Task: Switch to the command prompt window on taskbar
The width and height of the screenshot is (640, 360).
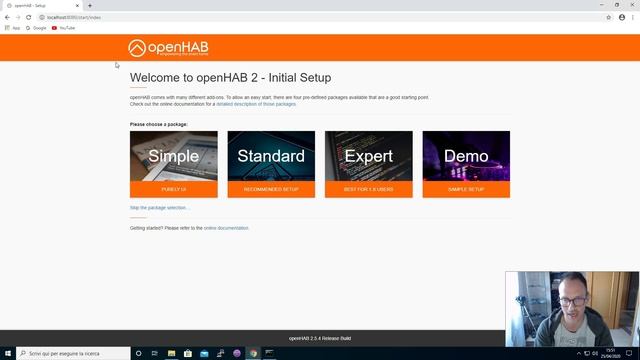Action: [x=269, y=353]
